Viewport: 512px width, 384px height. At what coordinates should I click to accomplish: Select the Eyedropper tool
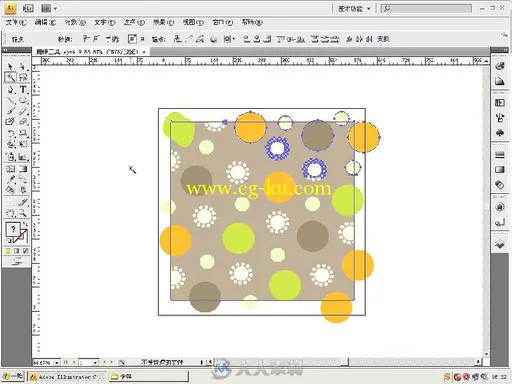point(10,179)
